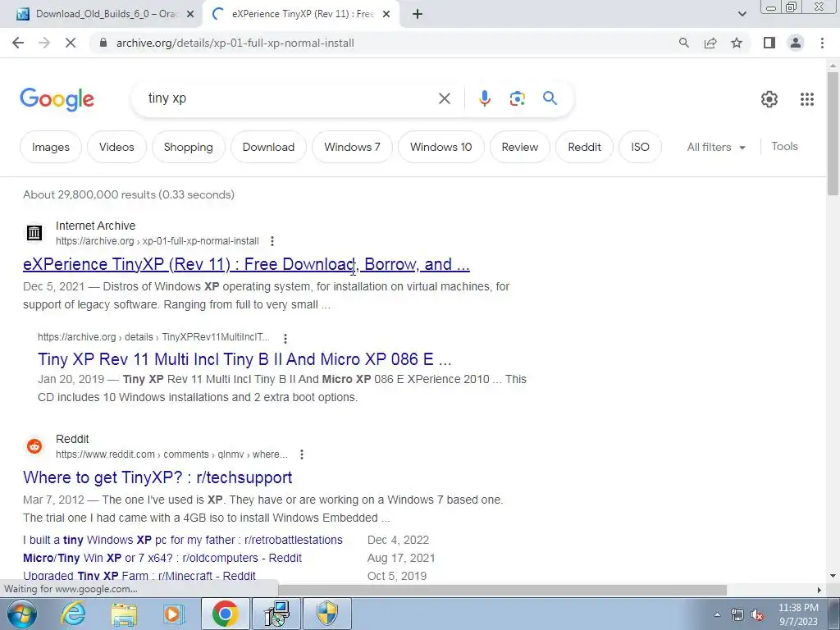The height and width of the screenshot is (630, 840).
Task: Open I built a tiny Windows XP pc link
Action: tap(183, 540)
